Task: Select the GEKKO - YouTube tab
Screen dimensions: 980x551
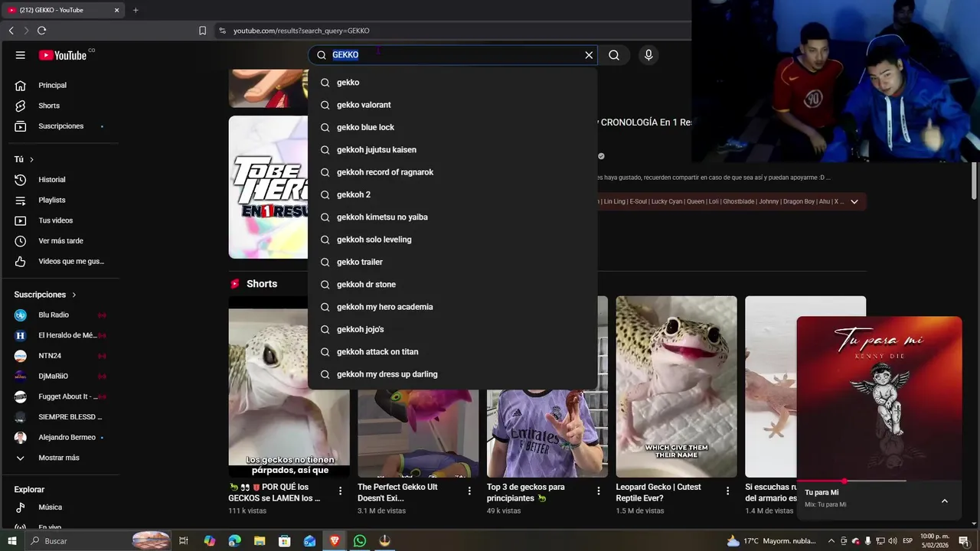Action: click(x=61, y=10)
